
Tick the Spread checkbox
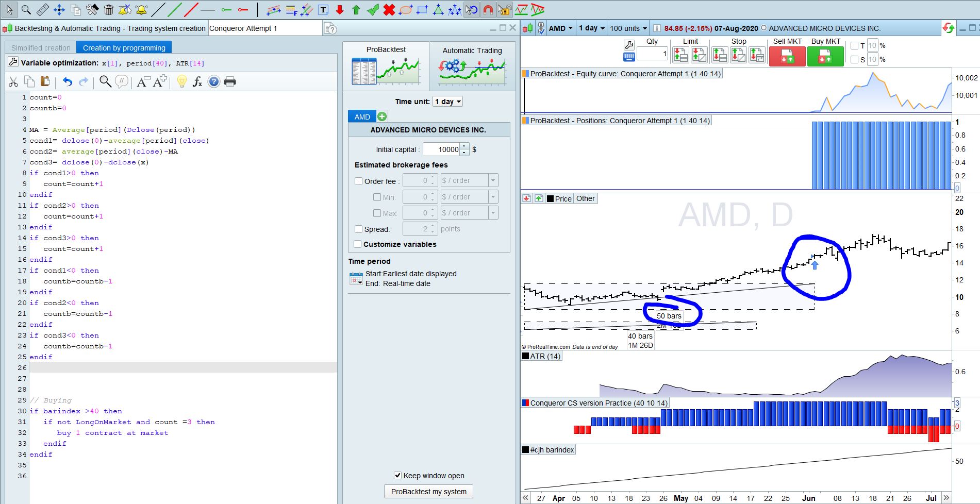pyautogui.click(x=359, y=229)
